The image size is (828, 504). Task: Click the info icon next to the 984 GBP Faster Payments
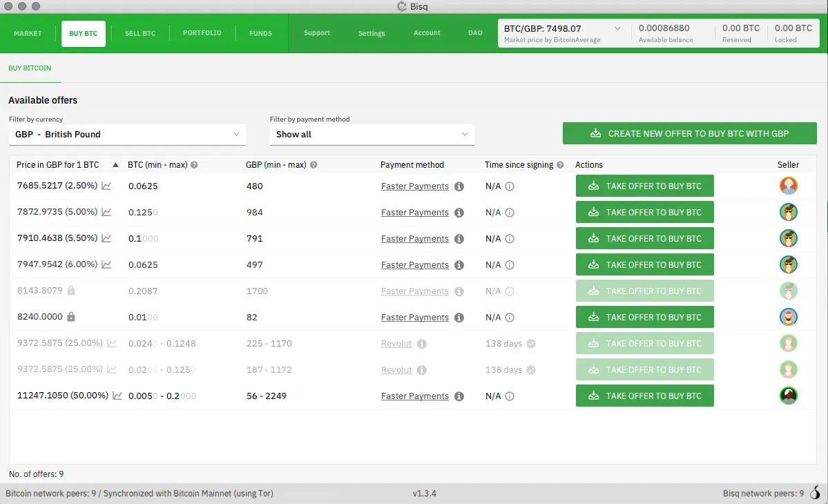[x=459, y=213]
